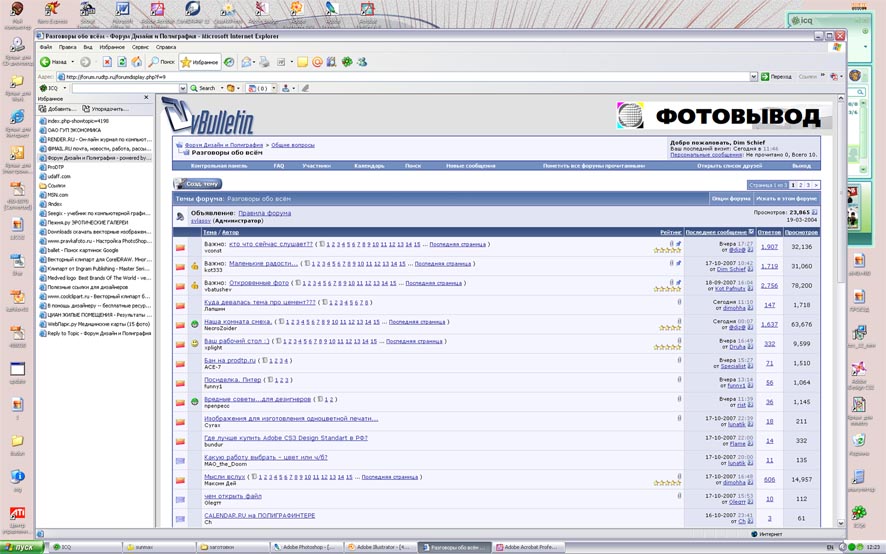Viewport: 886px width, 554px height.
Task: Expand the address bar dropdown arrow
Action: point(753,76)
